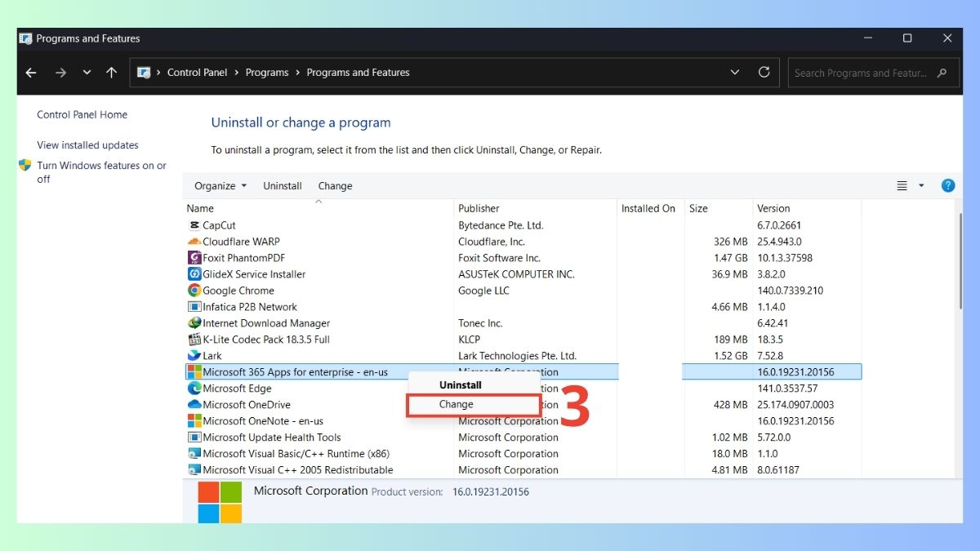Viewport: 980px width, 551px height.
Task: Click the Microsoft Edge icon
Action: 194,388
